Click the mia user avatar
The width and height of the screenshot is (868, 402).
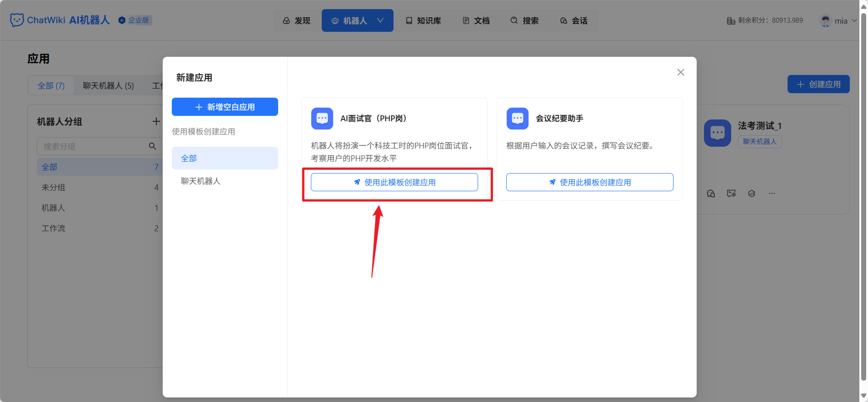(825, 21)
